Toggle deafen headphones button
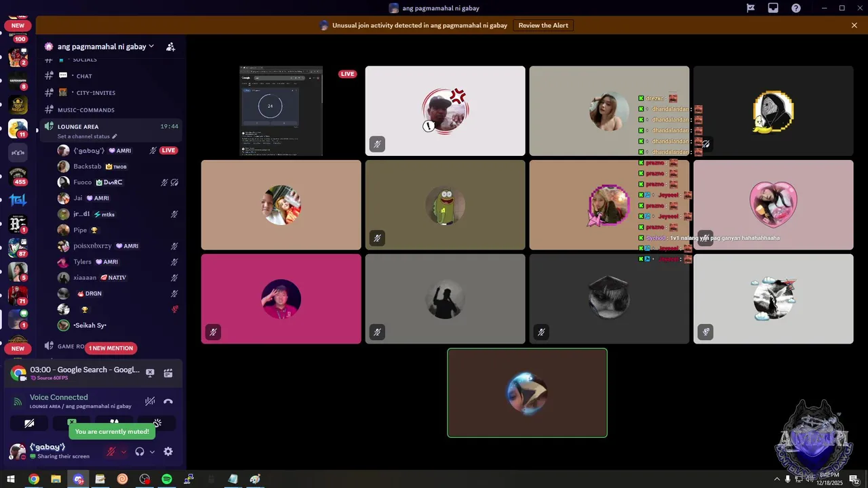The height and width of the screenshot is (488, 868). pyautogui.click(x=140, y=451)
